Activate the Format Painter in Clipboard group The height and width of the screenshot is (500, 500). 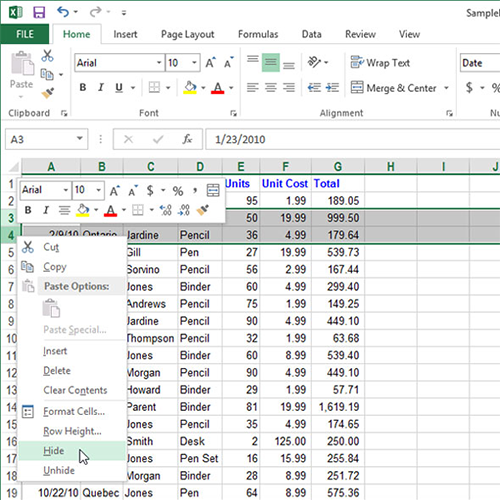pos(48,93)
